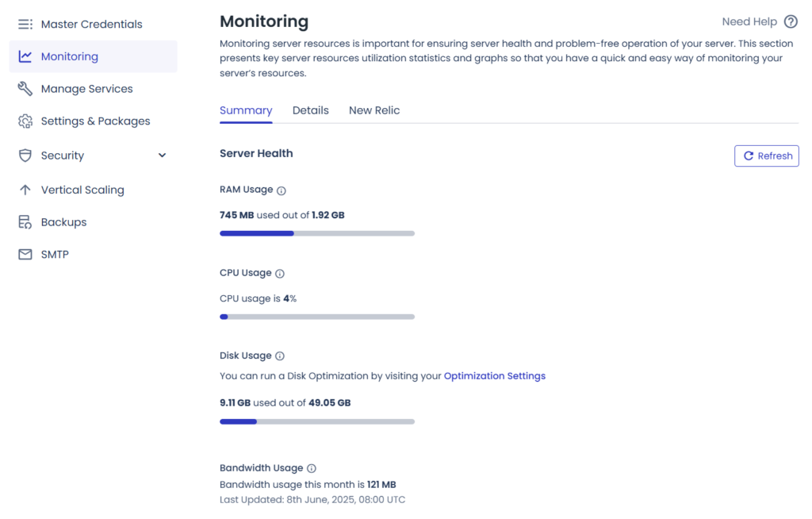Click the Security shield icon

(25, 156)
